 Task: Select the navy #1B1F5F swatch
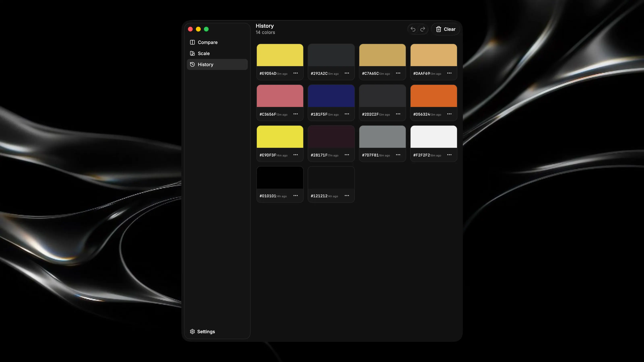pos(331,96)
